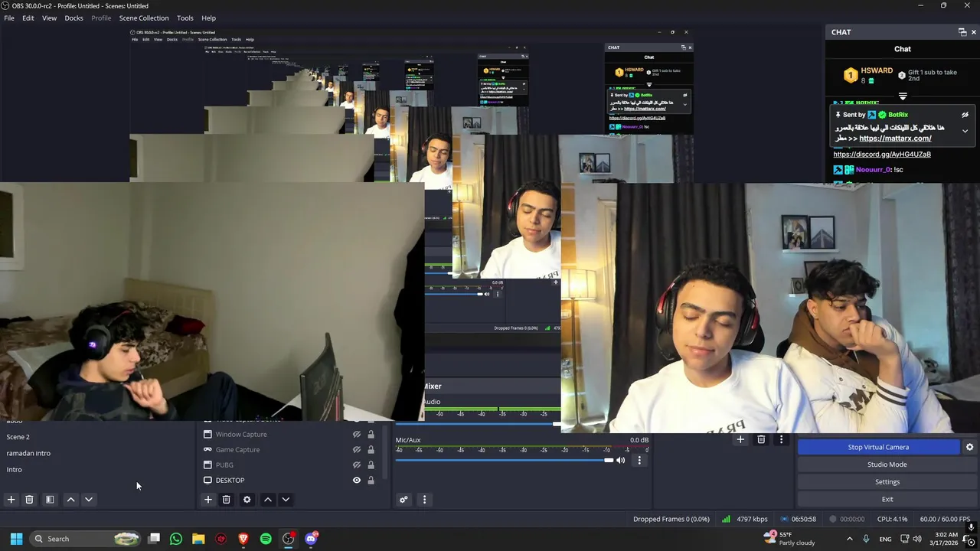Open the Scene Collection menu
Image resolution: width=980 pixels, height=551 pixels.
[144, 18]
